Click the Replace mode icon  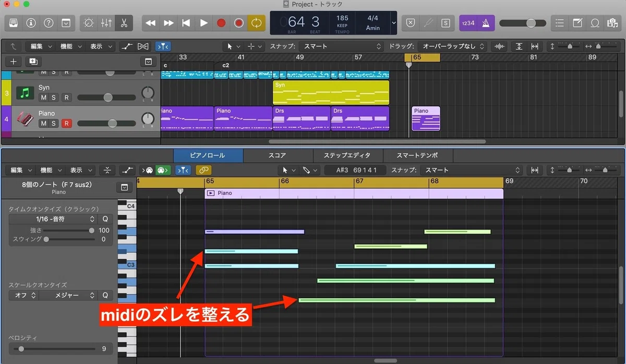pos(411,23)
